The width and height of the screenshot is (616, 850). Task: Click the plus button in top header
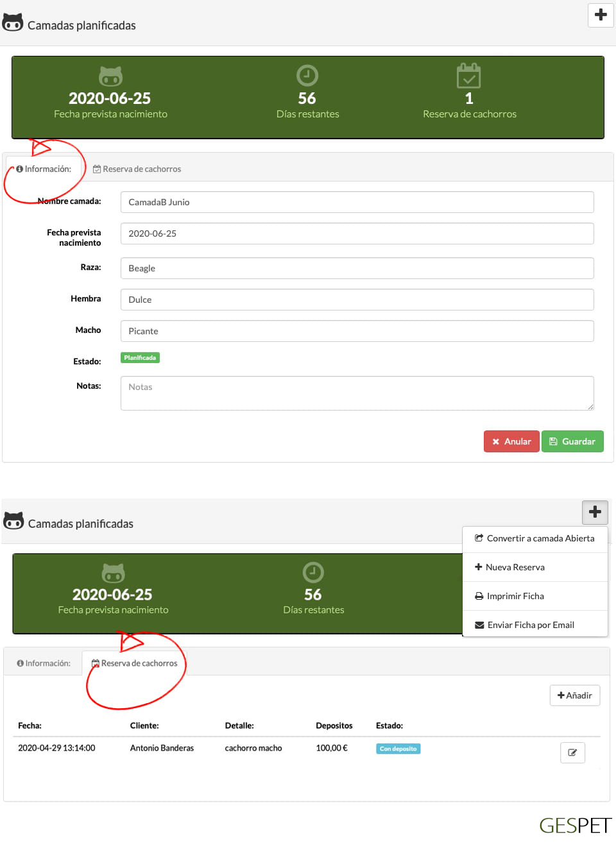coord(601,15)
